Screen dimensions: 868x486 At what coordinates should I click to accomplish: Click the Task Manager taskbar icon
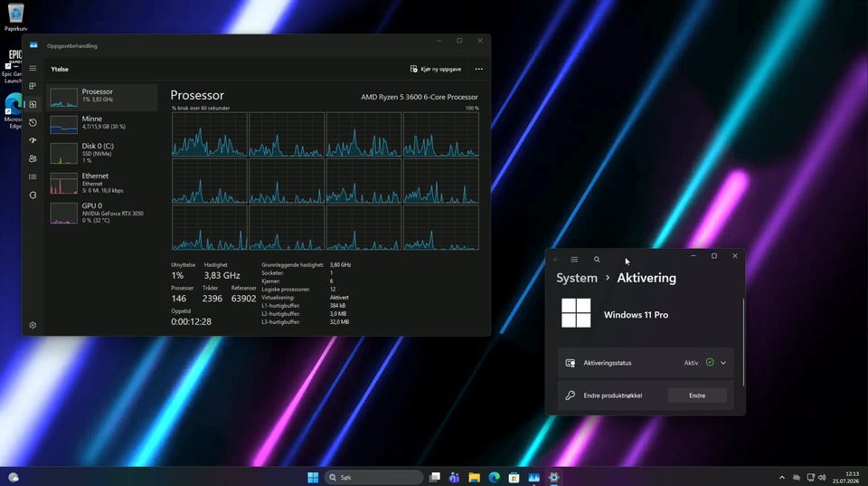point(534,477)
